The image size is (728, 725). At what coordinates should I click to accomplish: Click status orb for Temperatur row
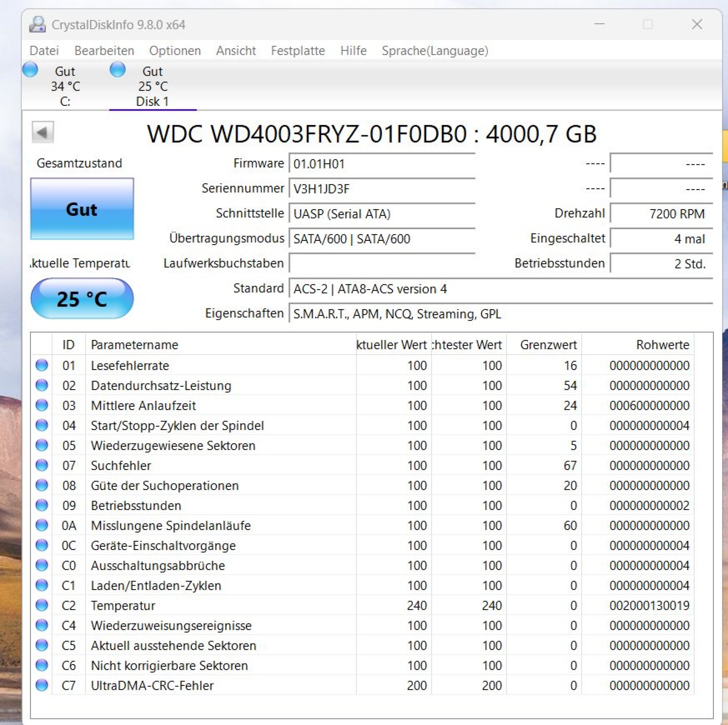pos(41,605)
